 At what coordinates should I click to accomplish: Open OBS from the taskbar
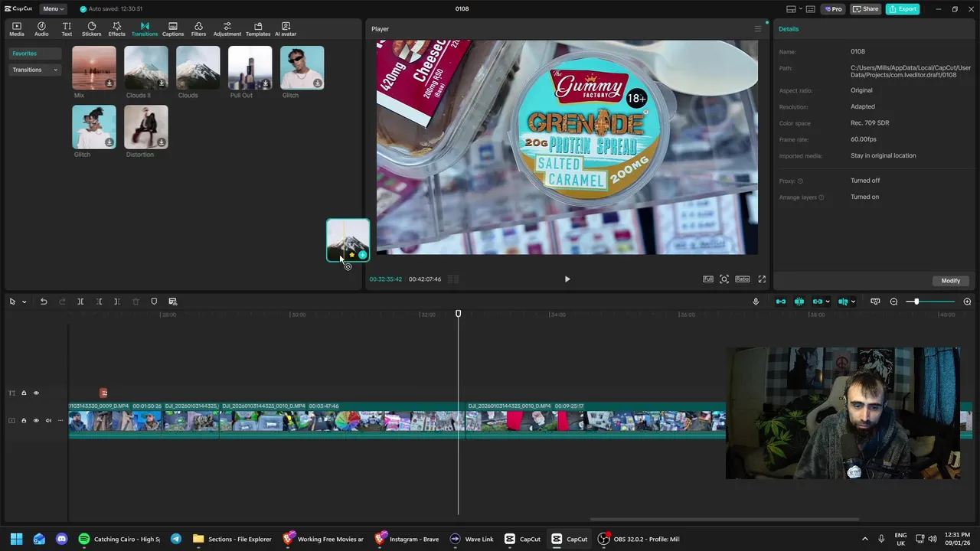tap(639, 539)
